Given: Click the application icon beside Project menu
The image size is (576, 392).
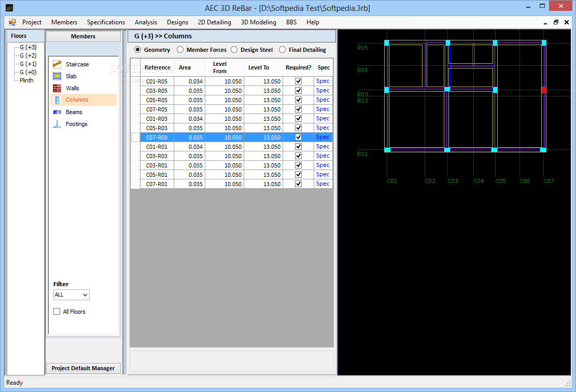Looking at the screenshot, I should 12,22.
